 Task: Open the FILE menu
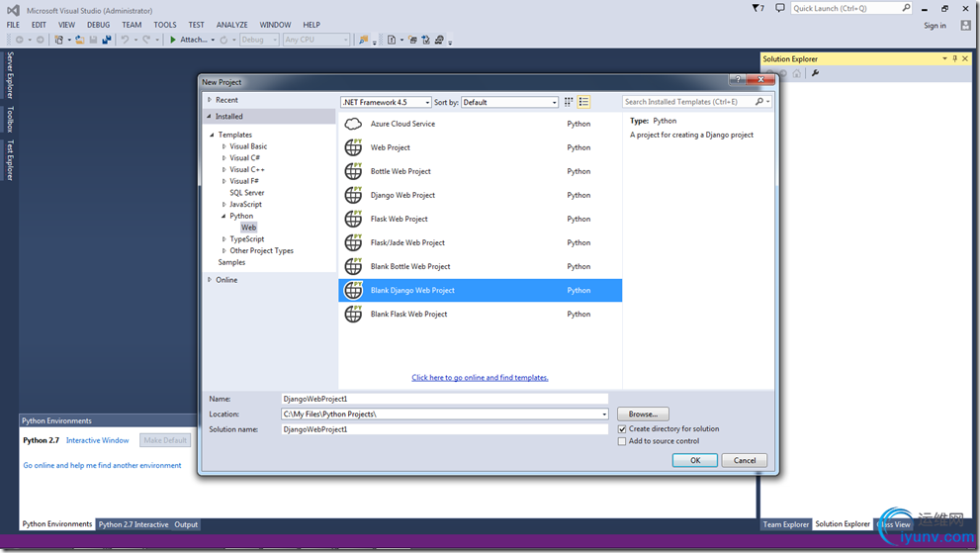point(13,25)
